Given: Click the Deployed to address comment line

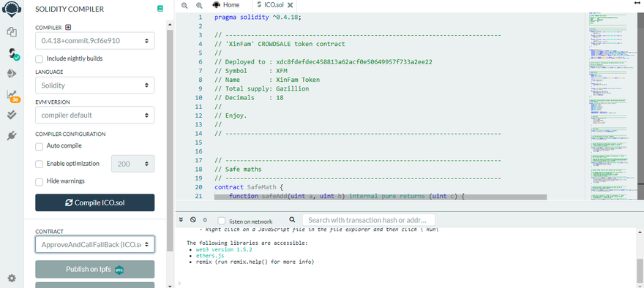Looking at the screenshot, I should coord(323,62).
